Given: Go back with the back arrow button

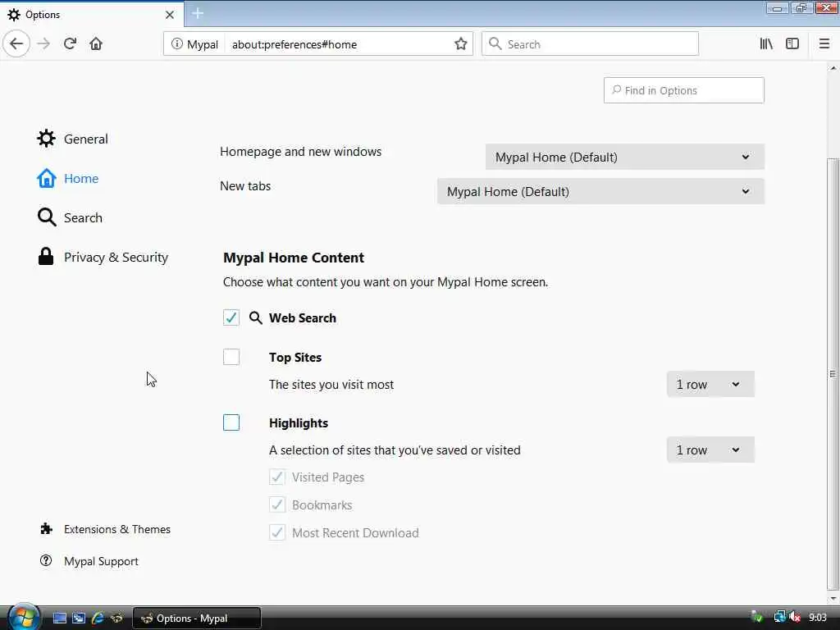Looking at the screenshot, I should pos(16,44).
